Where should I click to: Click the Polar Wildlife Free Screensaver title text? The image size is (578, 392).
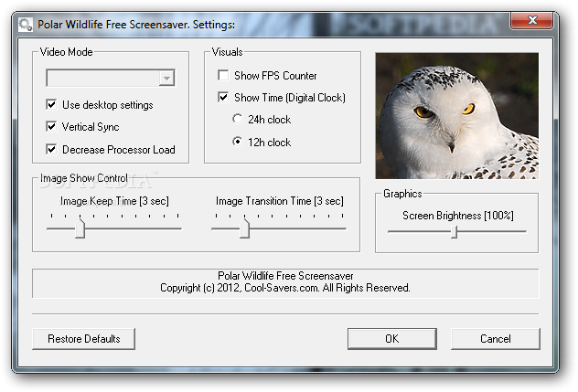tap(136, 25)
